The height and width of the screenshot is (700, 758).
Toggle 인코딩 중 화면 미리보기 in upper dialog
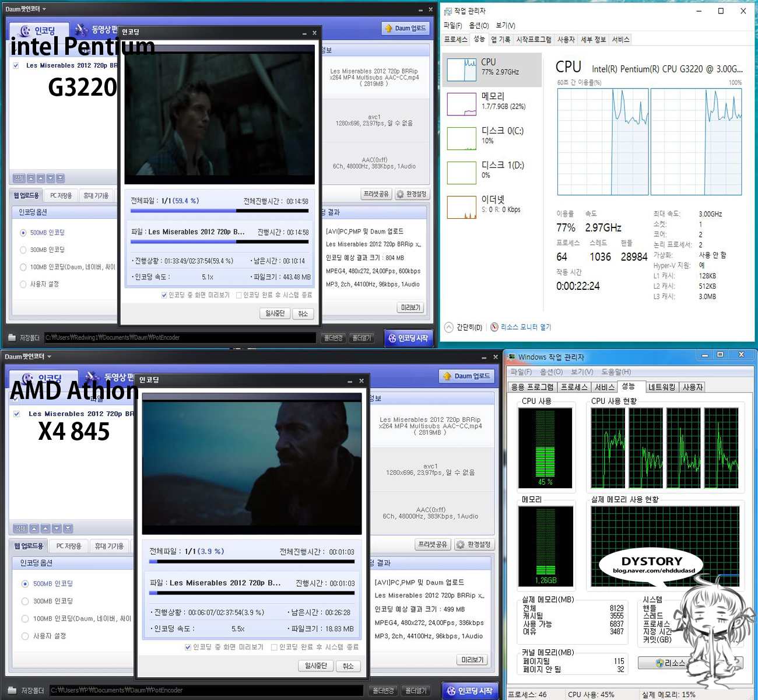(164, 295)
